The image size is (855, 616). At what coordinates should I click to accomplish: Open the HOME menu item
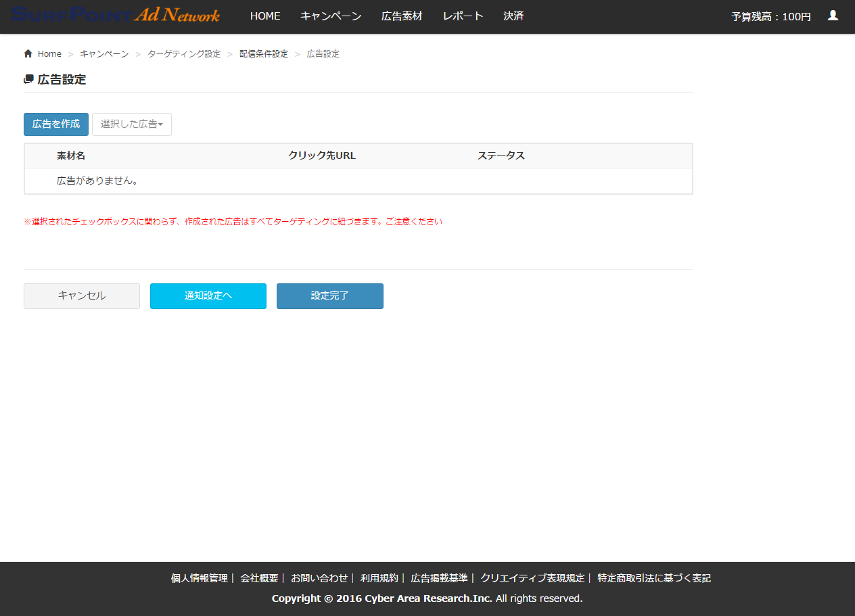coord(265,16)
